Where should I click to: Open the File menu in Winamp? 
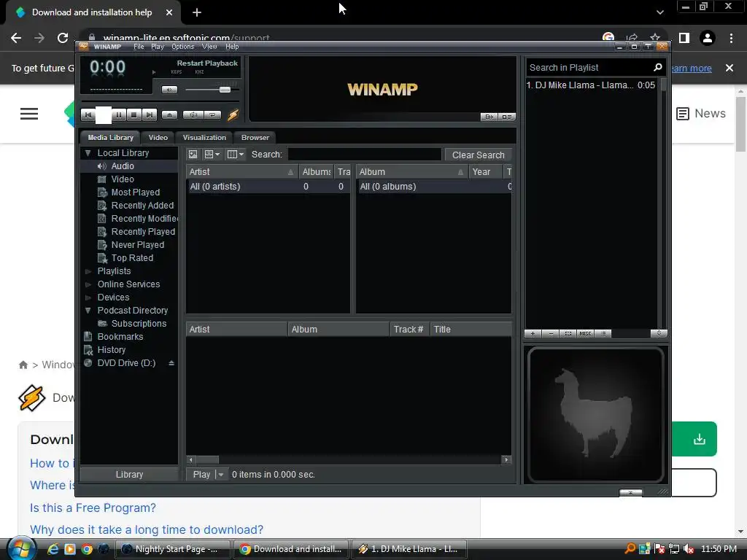(x=139, y=47)
